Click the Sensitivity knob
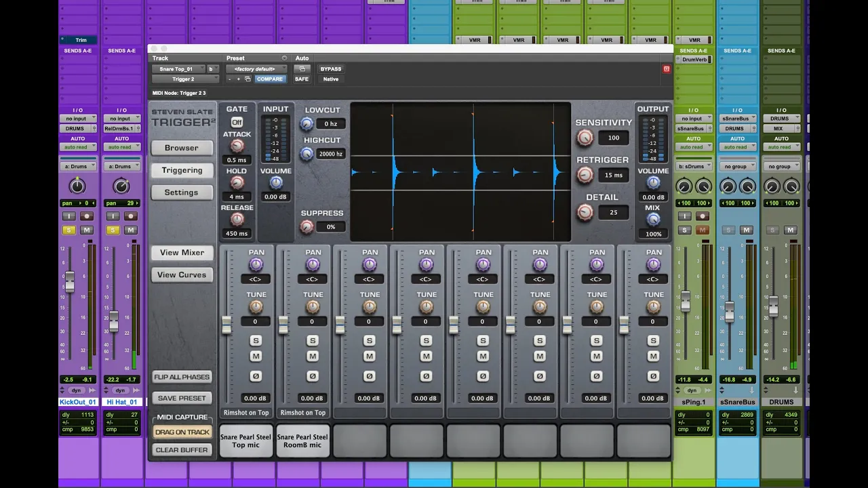 click(x=585, y=138)
